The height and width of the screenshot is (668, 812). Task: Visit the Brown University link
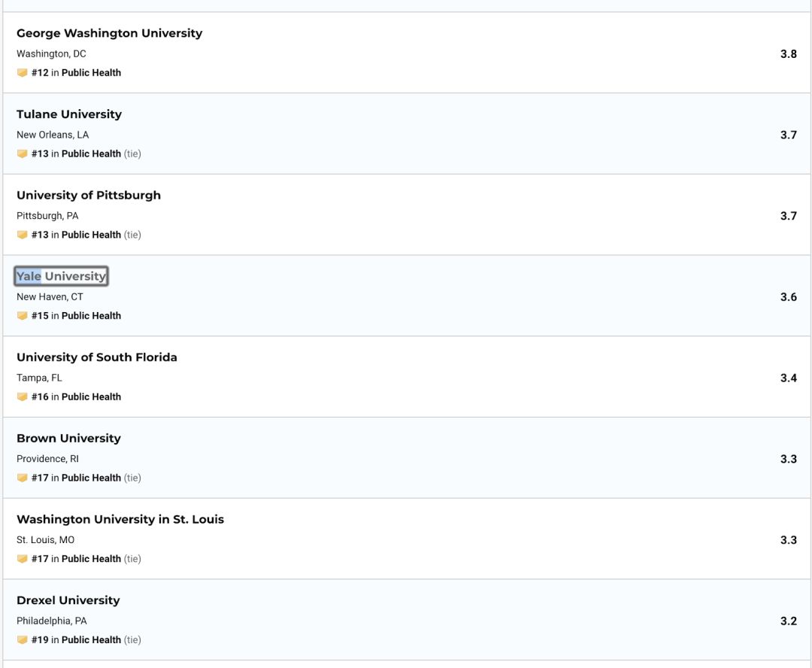click(68, 439)
